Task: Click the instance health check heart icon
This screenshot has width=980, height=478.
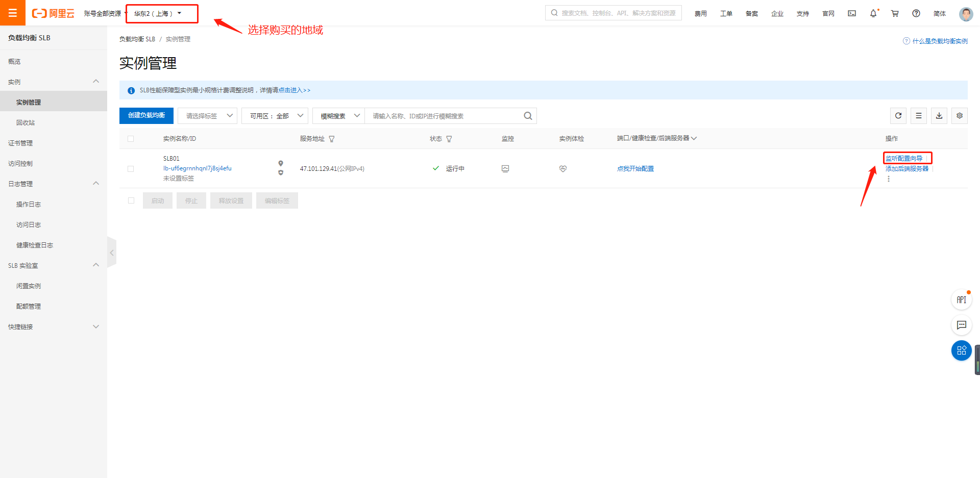Action: 563,169
